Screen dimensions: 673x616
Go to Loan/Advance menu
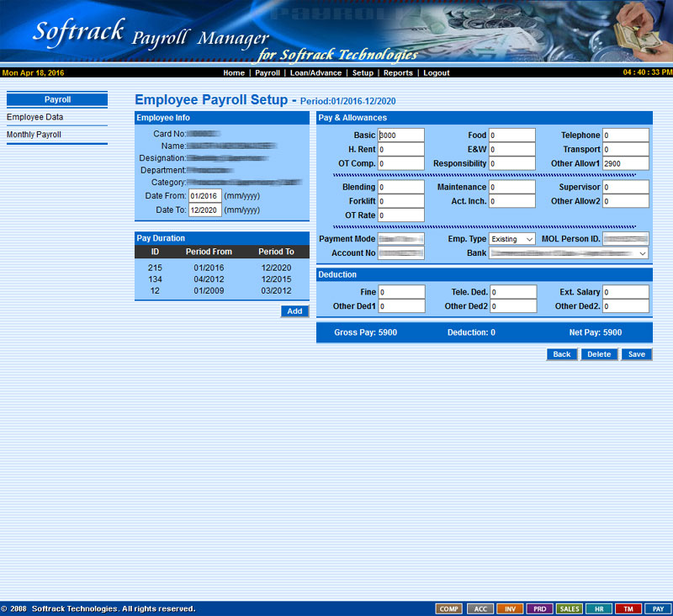click(315, 73)
